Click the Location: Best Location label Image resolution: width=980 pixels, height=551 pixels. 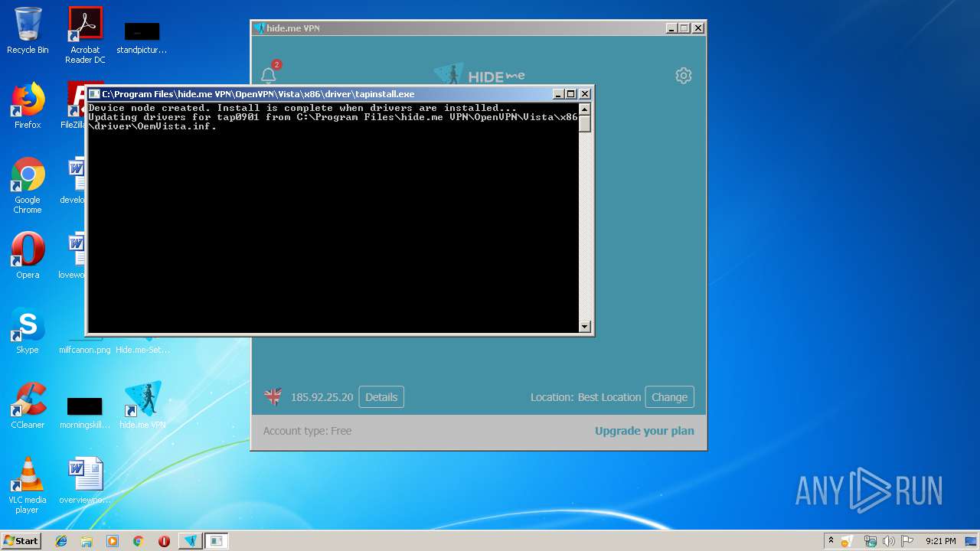pos(586,397)
